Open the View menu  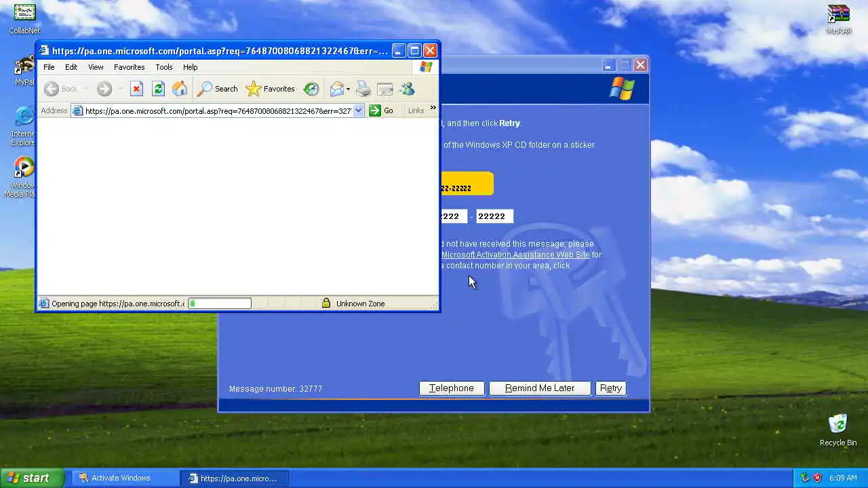pos(96,67)
